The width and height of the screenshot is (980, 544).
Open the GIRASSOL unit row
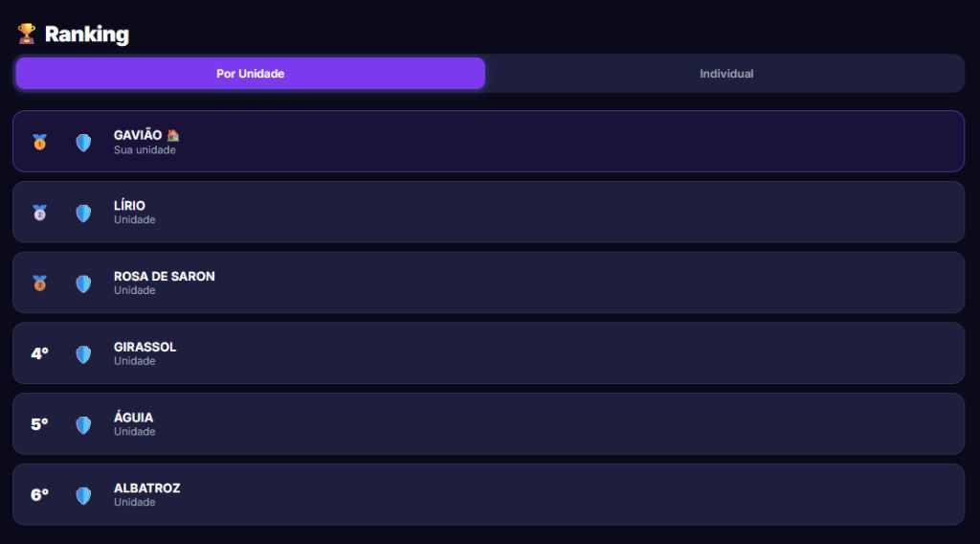pos(488,353)
